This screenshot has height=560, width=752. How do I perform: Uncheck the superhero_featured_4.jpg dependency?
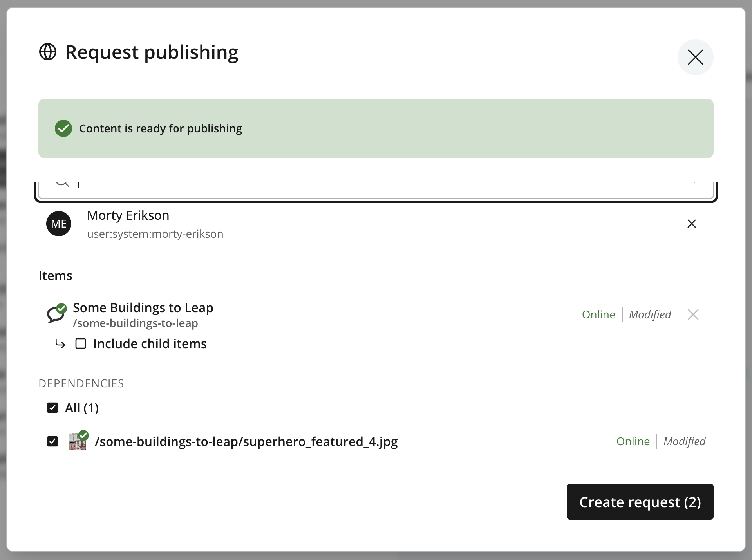[x=52, y=441]
